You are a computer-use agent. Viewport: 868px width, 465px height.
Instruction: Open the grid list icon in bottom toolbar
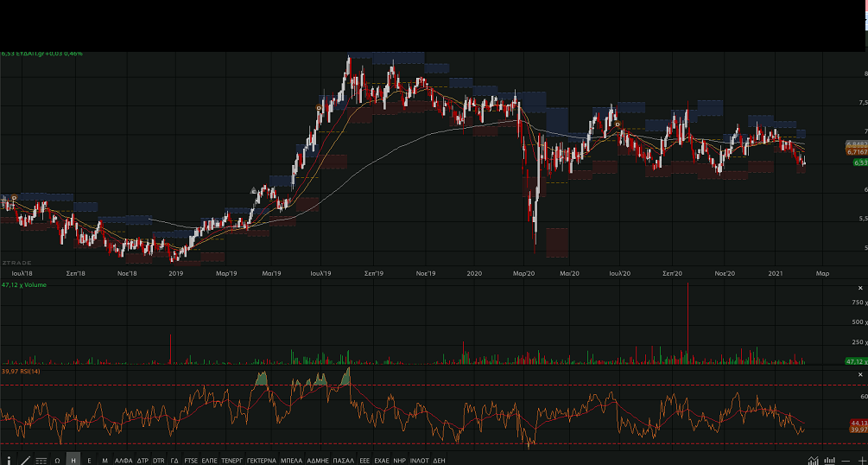click(x=41, y=461)
